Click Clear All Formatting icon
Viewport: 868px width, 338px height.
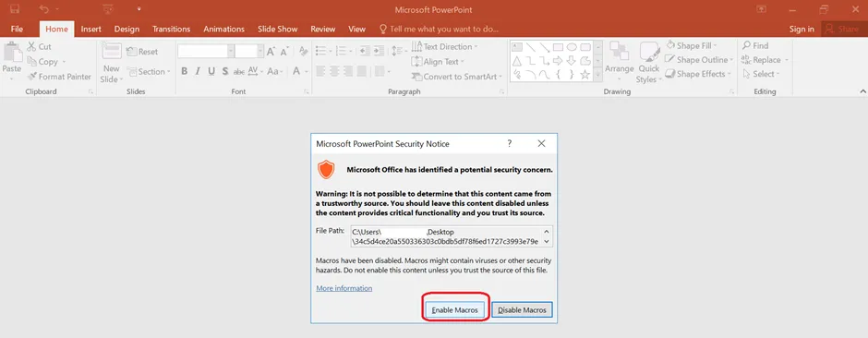coord(304,52)
